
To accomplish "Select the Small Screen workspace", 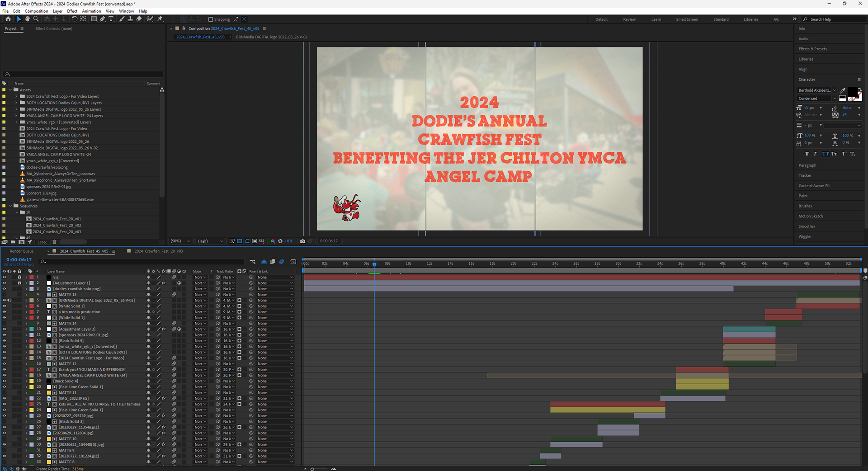I will coord(687,19).
